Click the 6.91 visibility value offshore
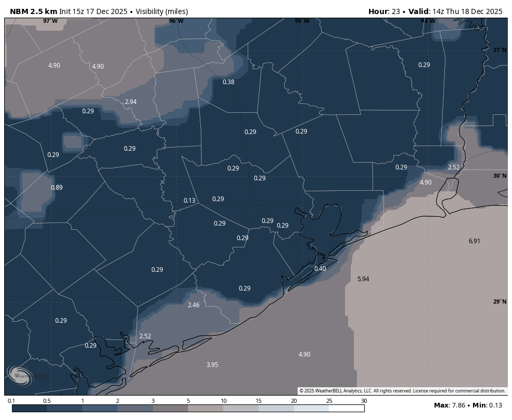 [474, 241]
